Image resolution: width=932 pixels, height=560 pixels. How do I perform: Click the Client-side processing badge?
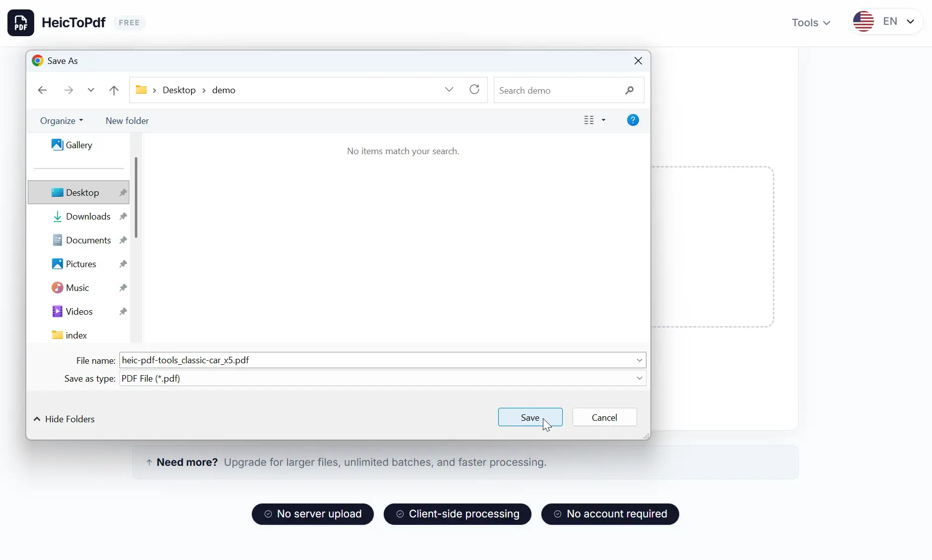(x=458, y=514)
